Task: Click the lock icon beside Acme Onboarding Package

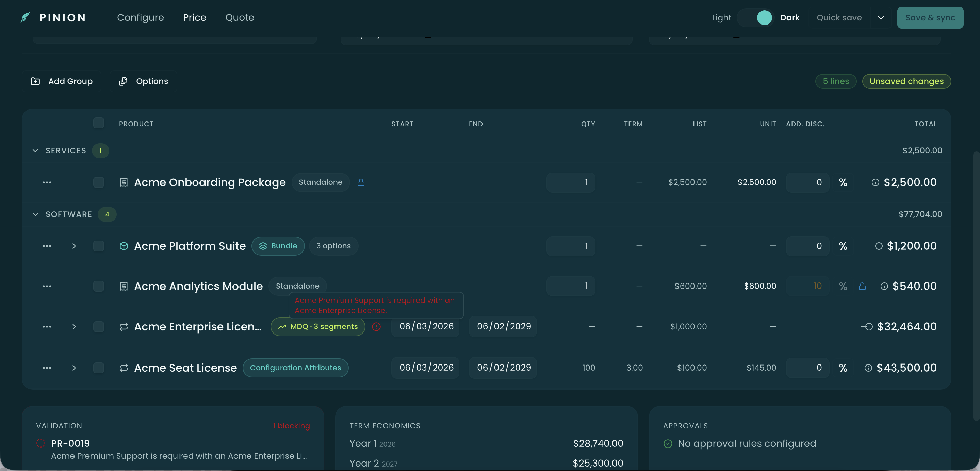Action: 361,182
